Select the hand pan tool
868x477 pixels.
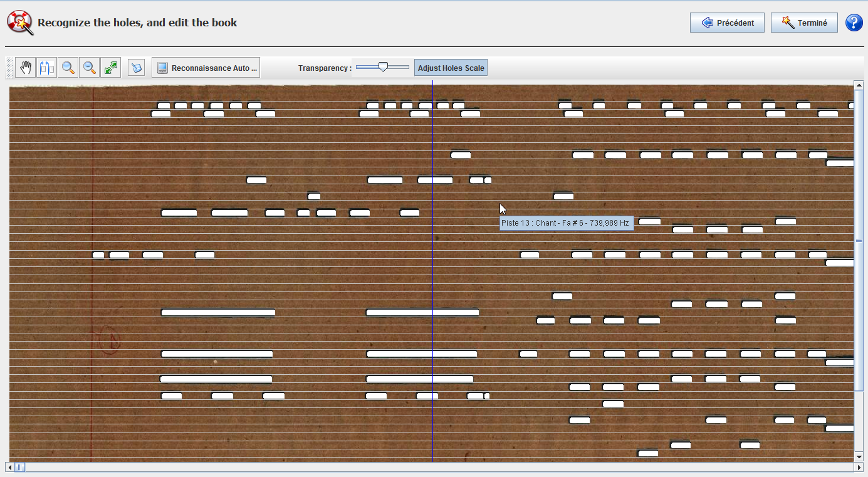[x=26, y=68]
